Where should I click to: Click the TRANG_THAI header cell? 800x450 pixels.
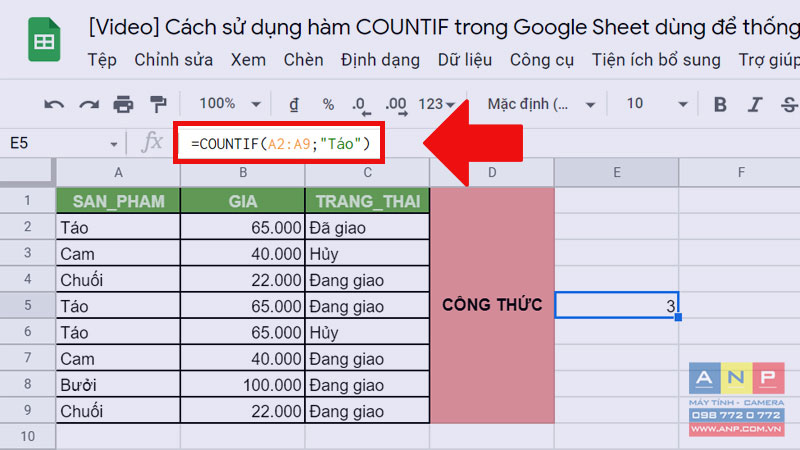tap(367, 201)
